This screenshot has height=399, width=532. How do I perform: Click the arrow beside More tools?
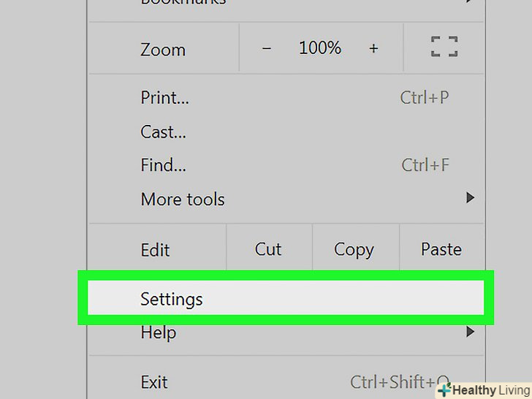(x=470, y=198)
